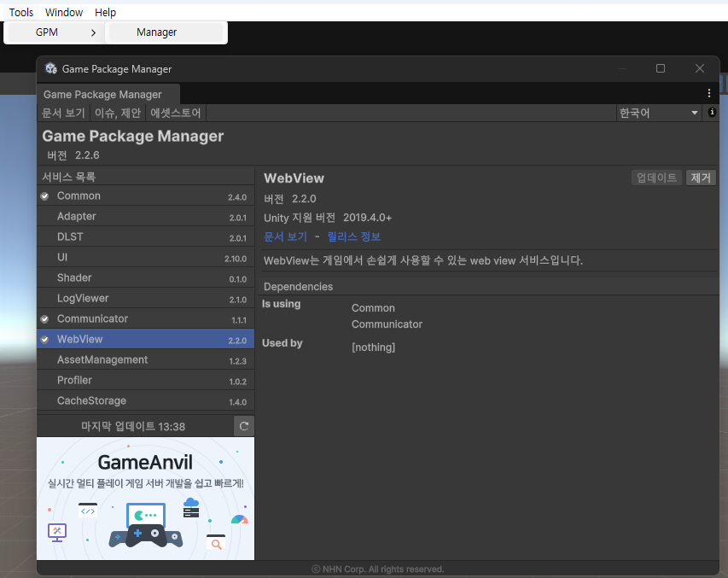728x578 pixels.
Task: Click the NHN Corp. copyright footer text
Action: pos(377,569)
